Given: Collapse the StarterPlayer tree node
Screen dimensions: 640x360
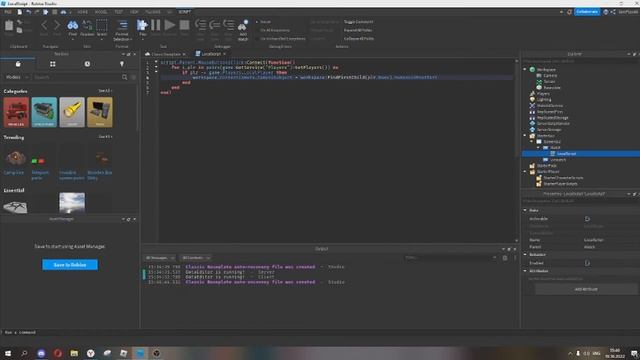Looking at the screenshot, I should click(x=525, y=172).
